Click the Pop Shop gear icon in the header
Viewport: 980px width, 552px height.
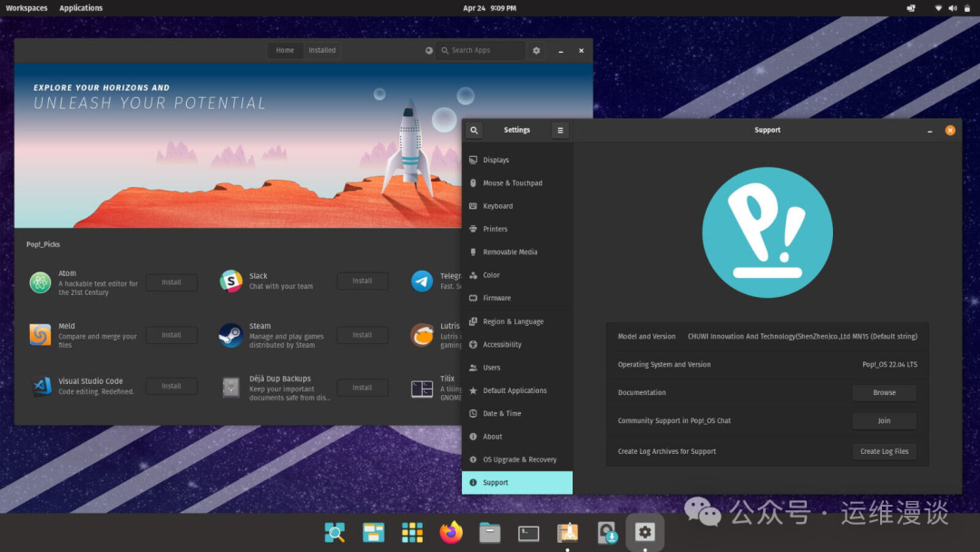(x=535, y=50)
